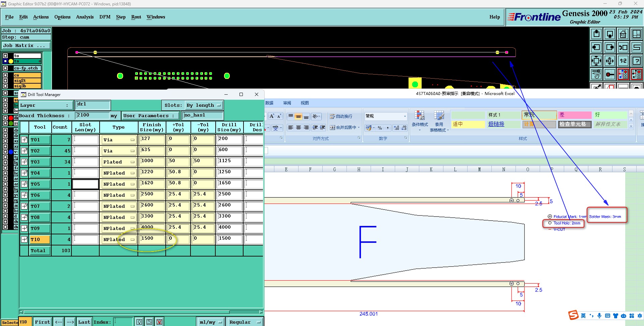644x326 pixels.
Task: Open the Actions menu
Action: [41, 17]
